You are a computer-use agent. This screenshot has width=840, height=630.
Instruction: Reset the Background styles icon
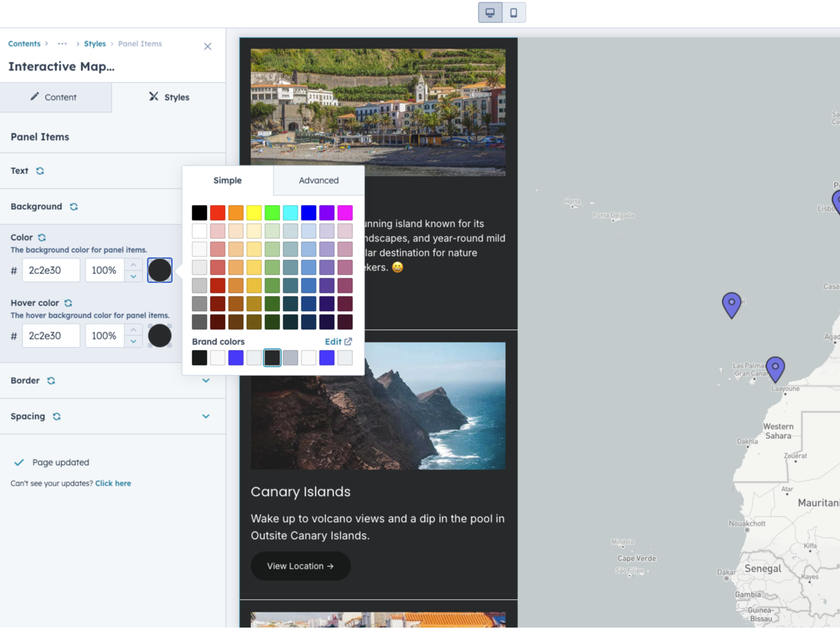pos(74,207)
